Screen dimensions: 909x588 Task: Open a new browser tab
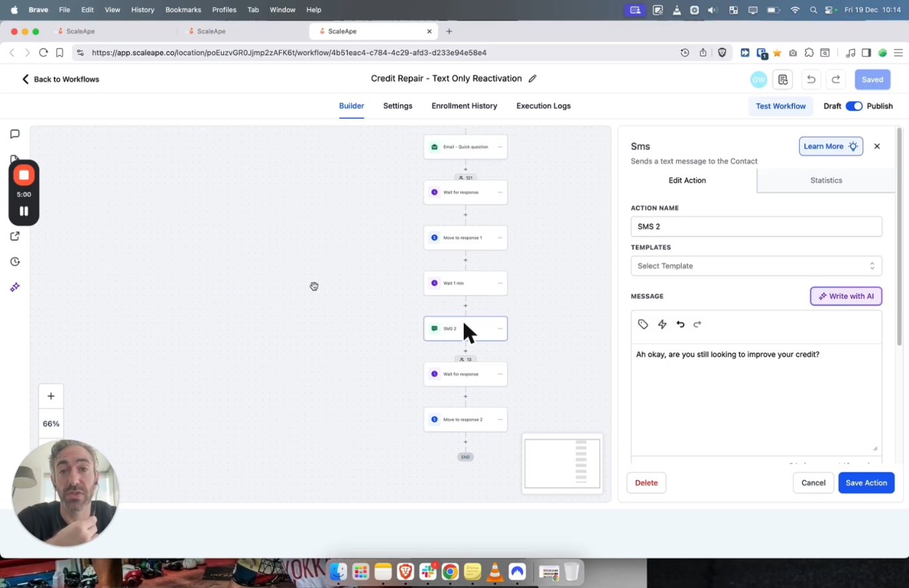click(x=449, y=31)
